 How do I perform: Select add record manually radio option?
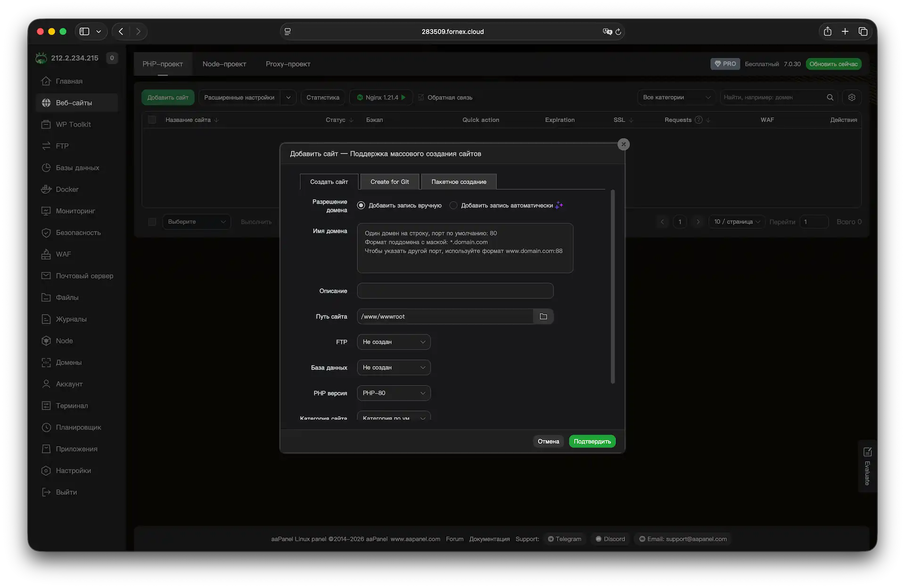(361, 205)
